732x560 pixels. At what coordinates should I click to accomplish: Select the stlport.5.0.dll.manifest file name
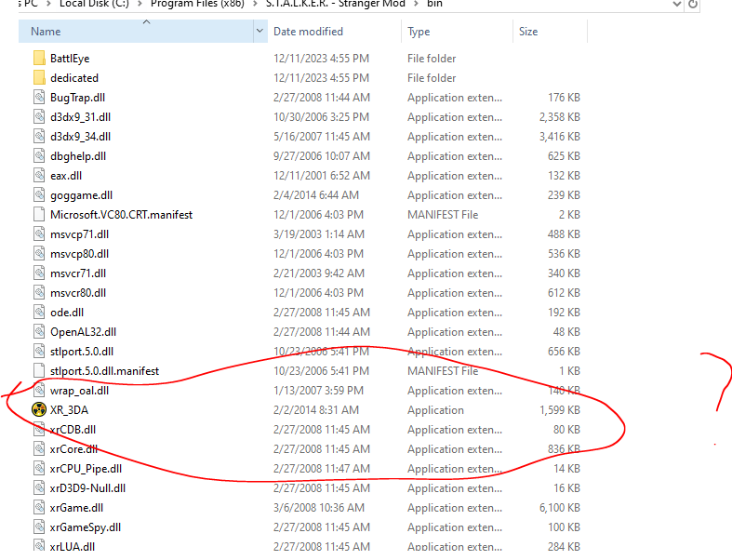tap(104, 371)
